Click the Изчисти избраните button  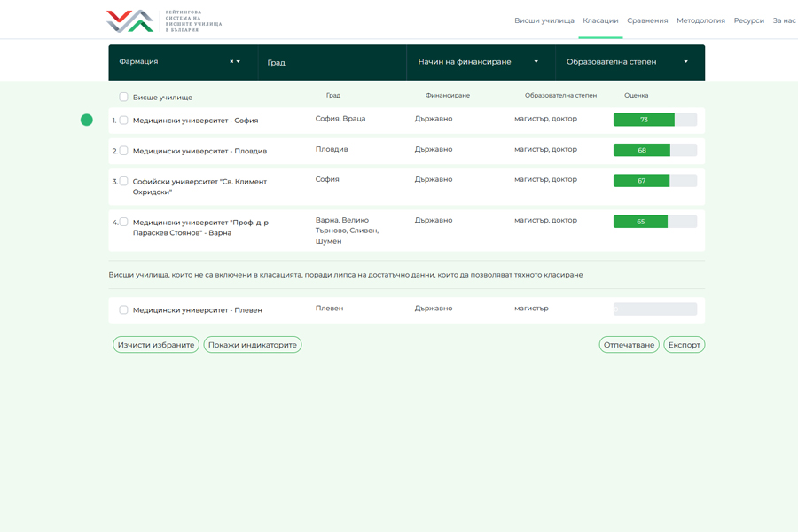click(156, 345)
